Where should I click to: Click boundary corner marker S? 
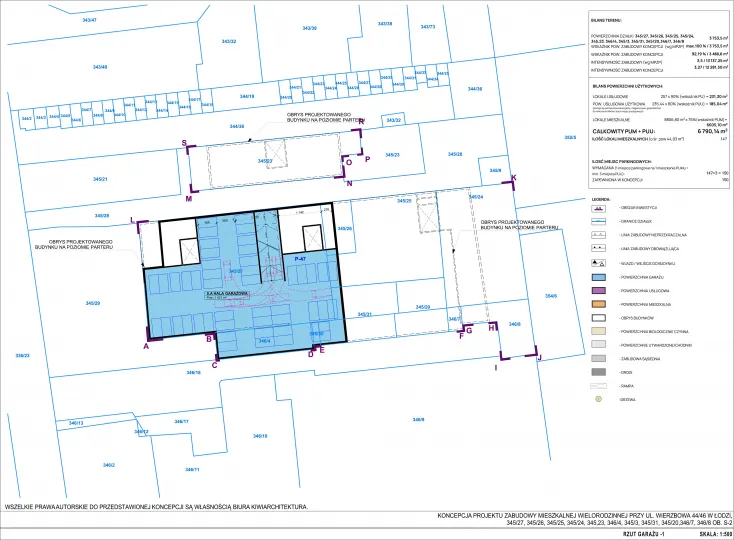[x=183, y=143]
